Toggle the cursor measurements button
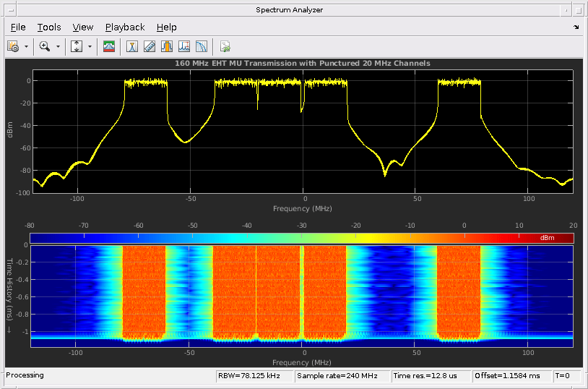 pos(131,46)
